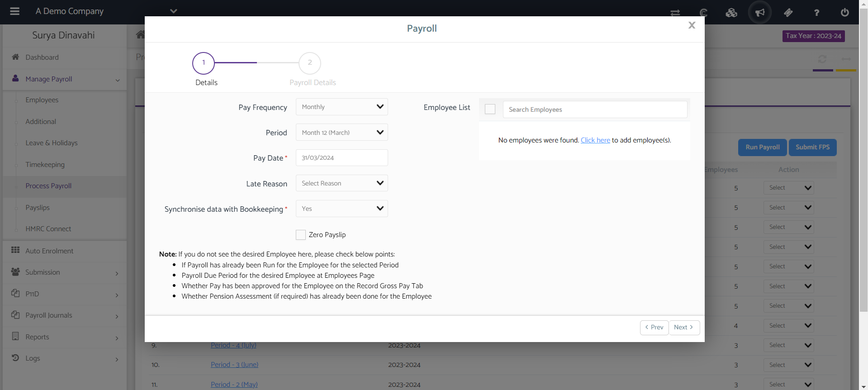Viewport: 868px width, 390px height.
Task: Click the Dashboard home icon in sidebar
Action: 15,57
